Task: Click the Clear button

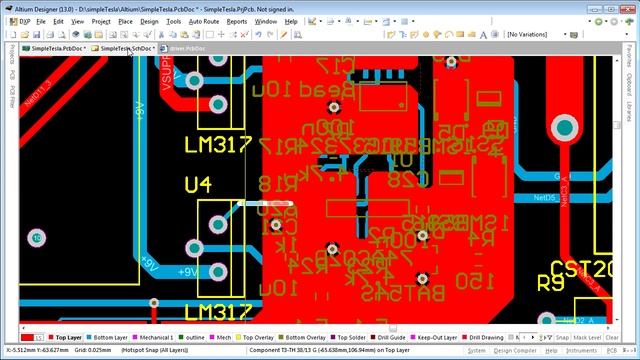Action: pyautogui.click(x=612, y=338)
